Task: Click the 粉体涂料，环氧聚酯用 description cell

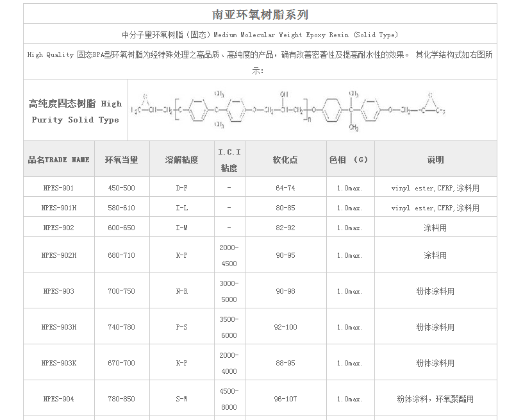Action: [435, 399]
